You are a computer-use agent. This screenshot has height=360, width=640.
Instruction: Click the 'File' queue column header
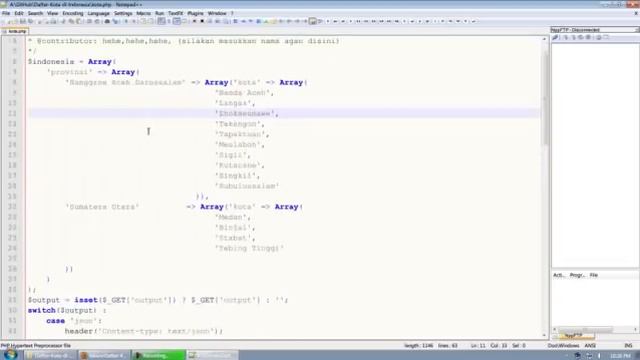[x=593, y=276]
